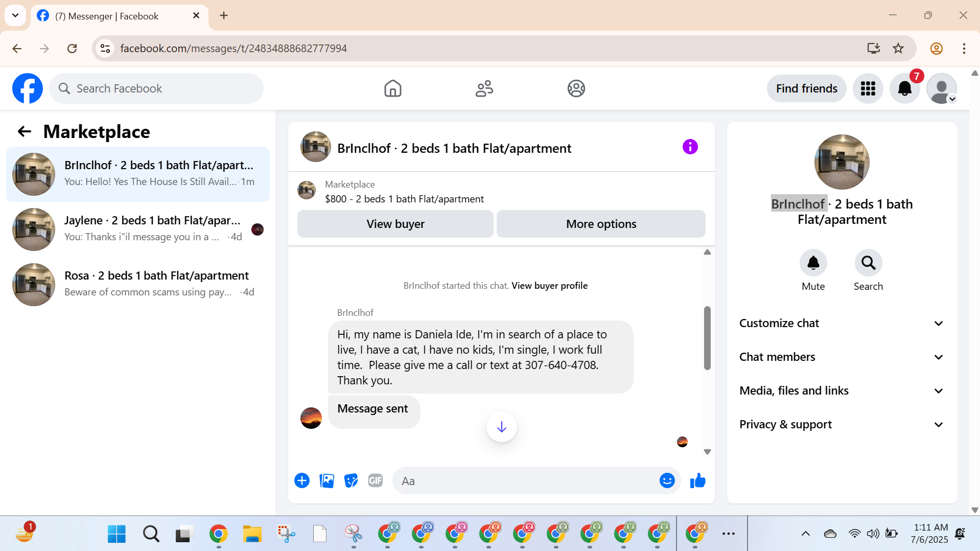
Task: Click the Daniela Ide message bubble
Action: [480, 357]
